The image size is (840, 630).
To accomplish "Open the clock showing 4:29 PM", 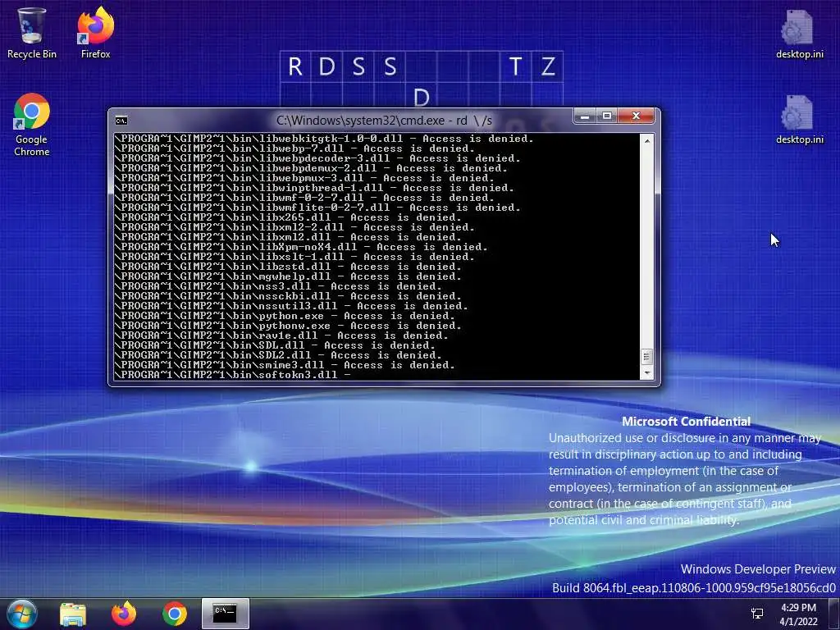I will pos(798,614).
